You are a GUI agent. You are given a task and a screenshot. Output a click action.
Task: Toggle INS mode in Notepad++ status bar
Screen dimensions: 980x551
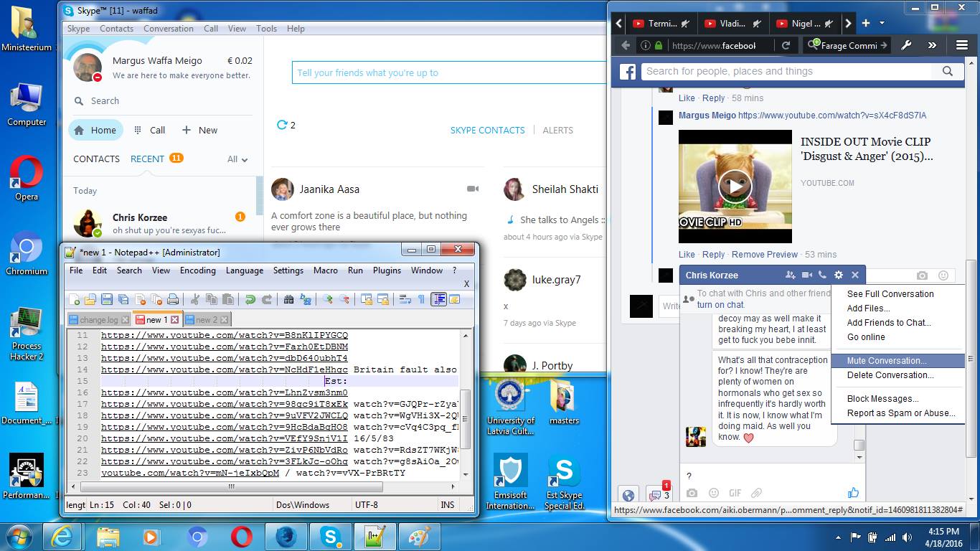point(448,505)
